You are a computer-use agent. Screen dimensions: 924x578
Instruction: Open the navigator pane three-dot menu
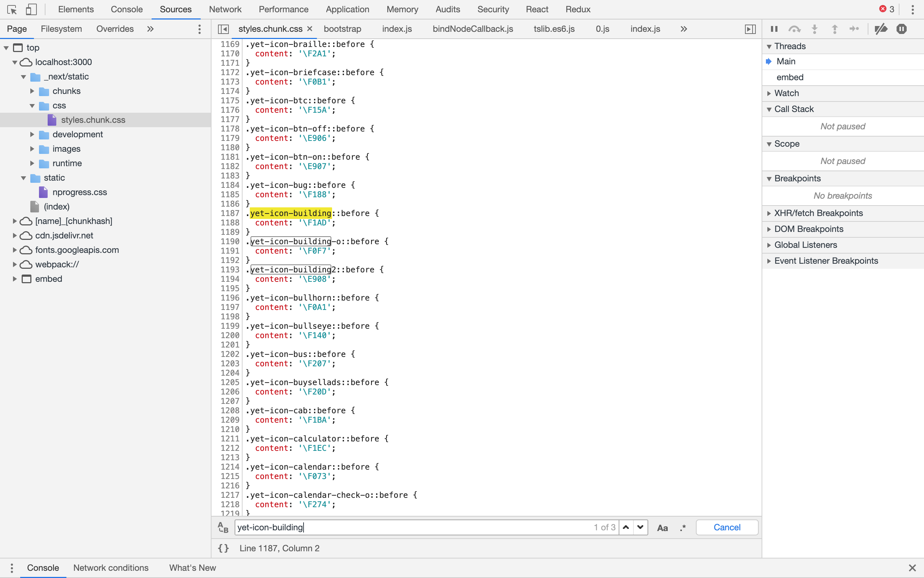point(199,29)
